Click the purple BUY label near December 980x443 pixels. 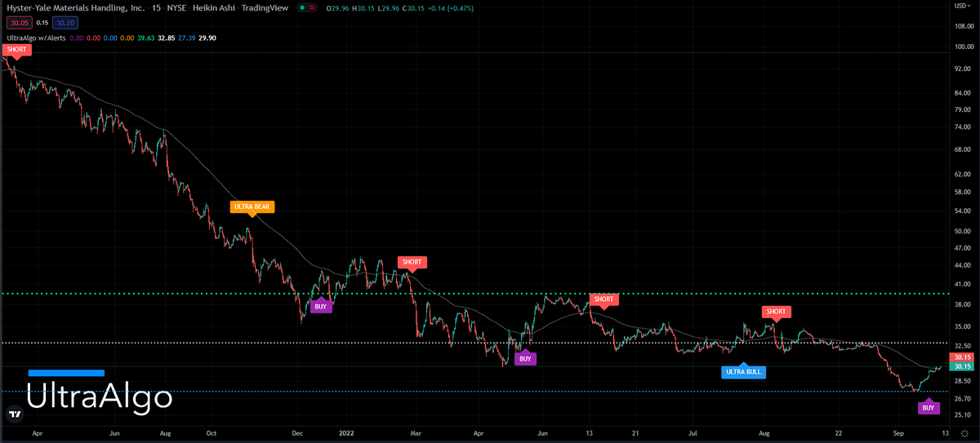click(x=322, y=307)
